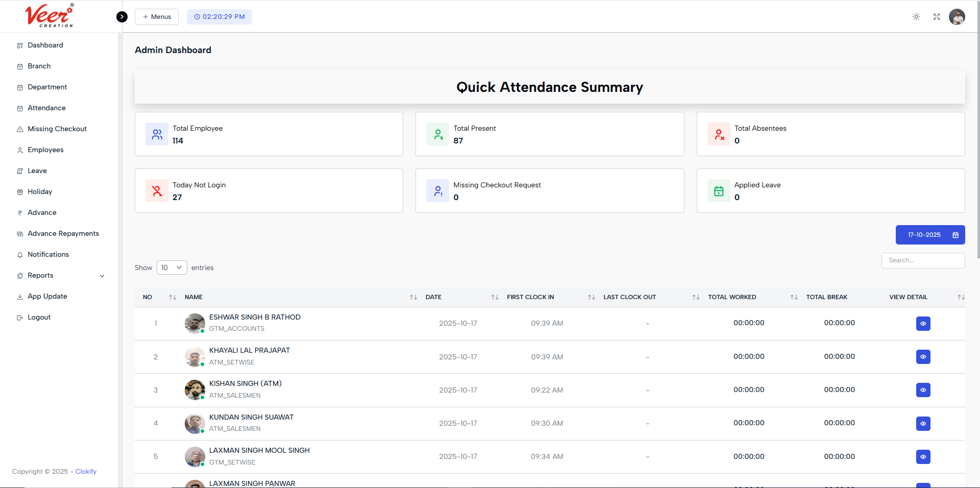Screen dimensions: 980x488
Task: Click the Total Absentees icon
Action: [719, 134]
